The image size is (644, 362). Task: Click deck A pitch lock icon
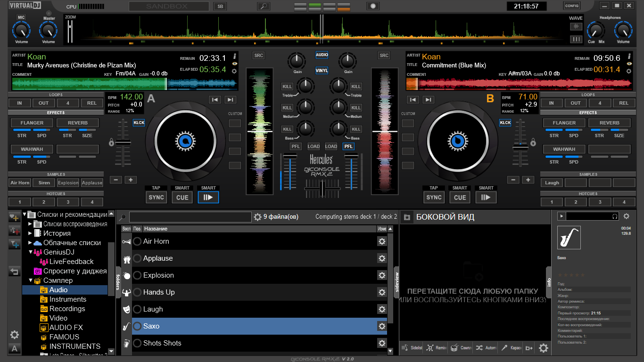point(111,141)
